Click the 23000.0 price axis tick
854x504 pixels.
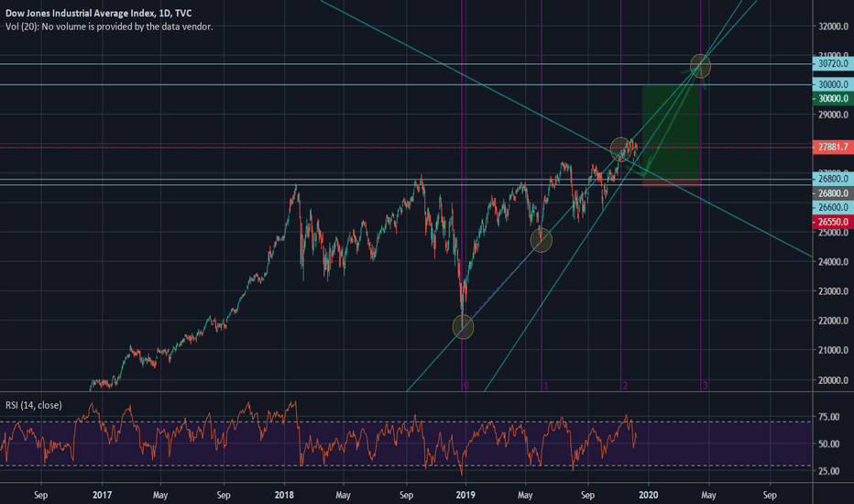(x=833, y=291)
